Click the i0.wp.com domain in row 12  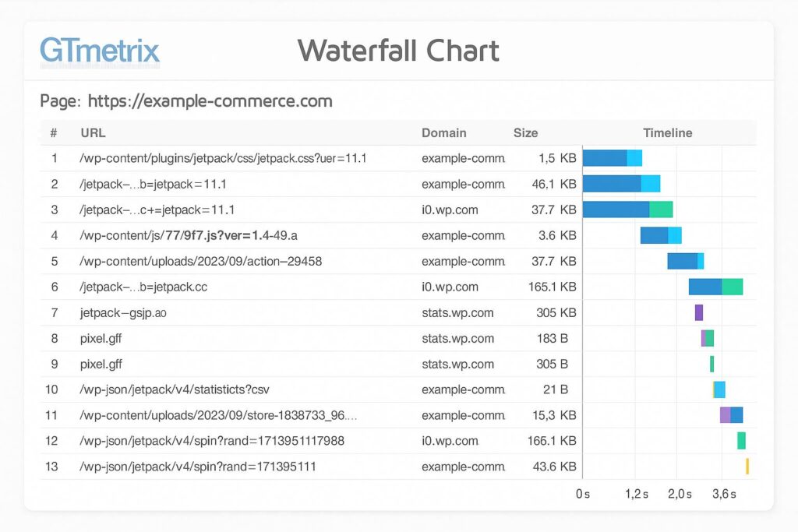pos(450,441)
